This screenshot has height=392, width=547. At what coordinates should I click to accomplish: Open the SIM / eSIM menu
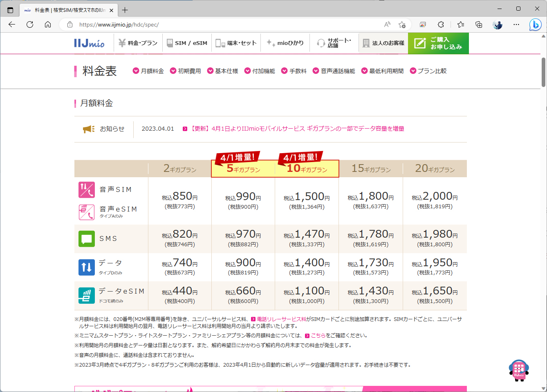coord(187,43)
